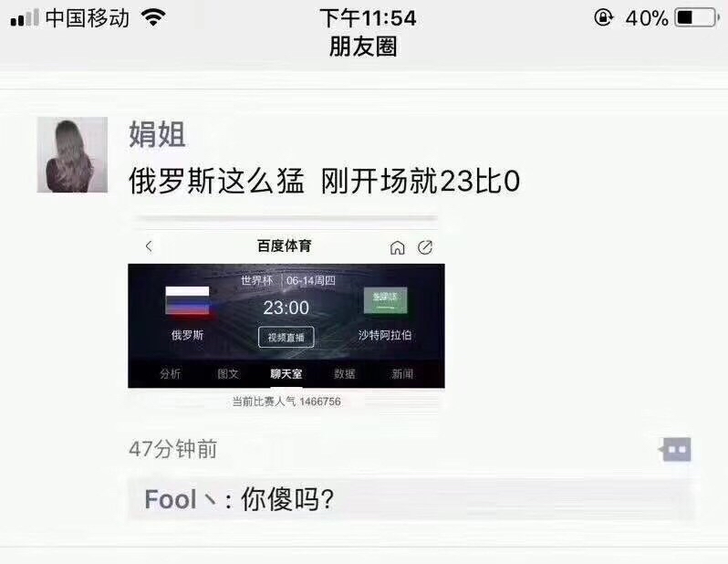Select the 聊天室 tab
Screen dimensions: 728x564
286,373
